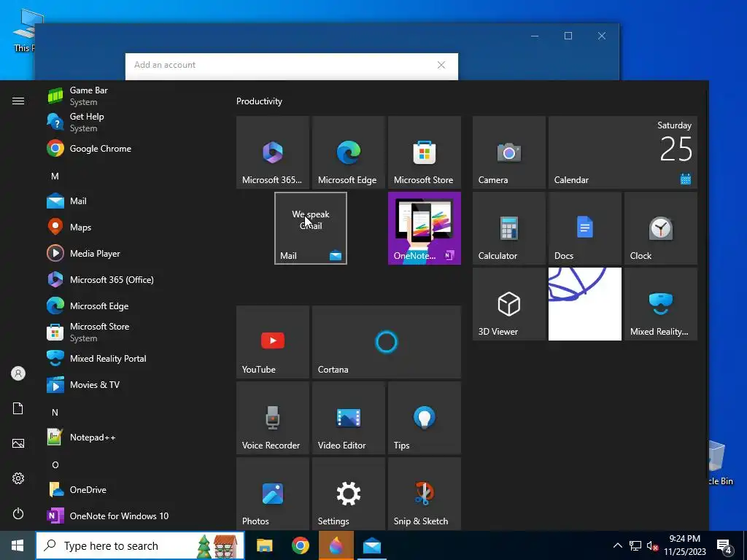747x560 pixels.
Task: Jump to letter N section header
Action: (x=55, y=413)
